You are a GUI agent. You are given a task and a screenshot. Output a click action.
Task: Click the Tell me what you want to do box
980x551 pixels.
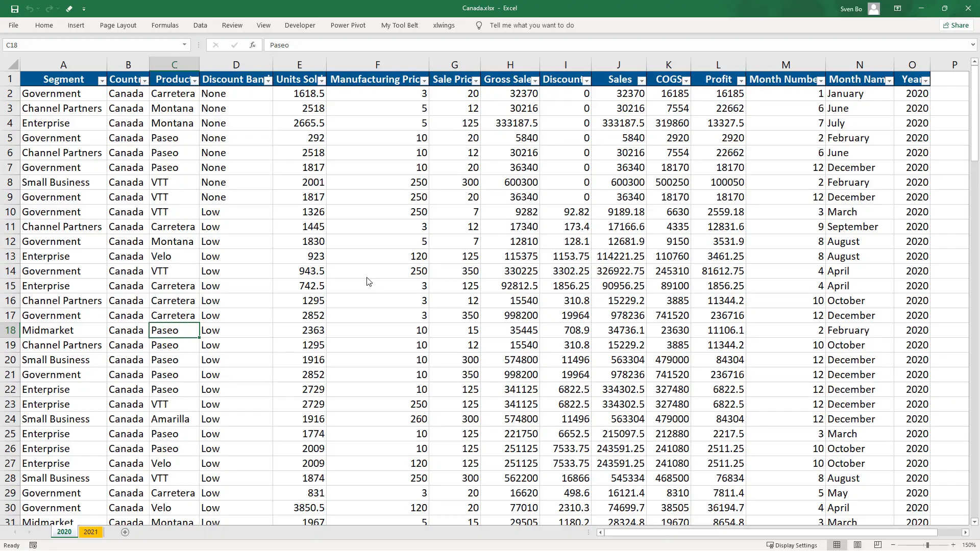pyautogui.click(x=532, y=25)
